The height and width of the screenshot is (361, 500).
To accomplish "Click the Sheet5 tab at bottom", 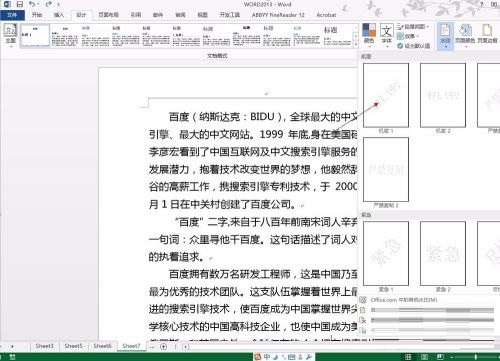I will [x=73, y=346].
